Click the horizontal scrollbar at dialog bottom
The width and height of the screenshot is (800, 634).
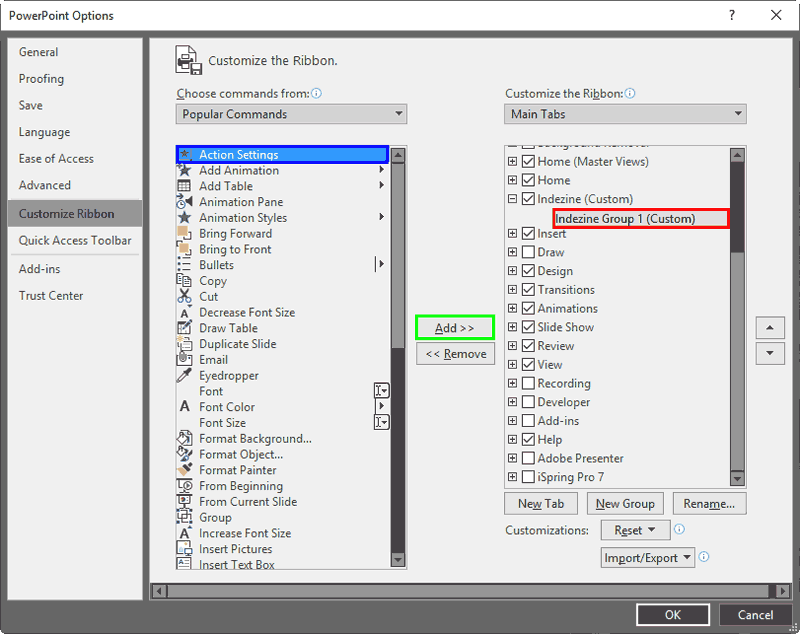pos(470,591)
